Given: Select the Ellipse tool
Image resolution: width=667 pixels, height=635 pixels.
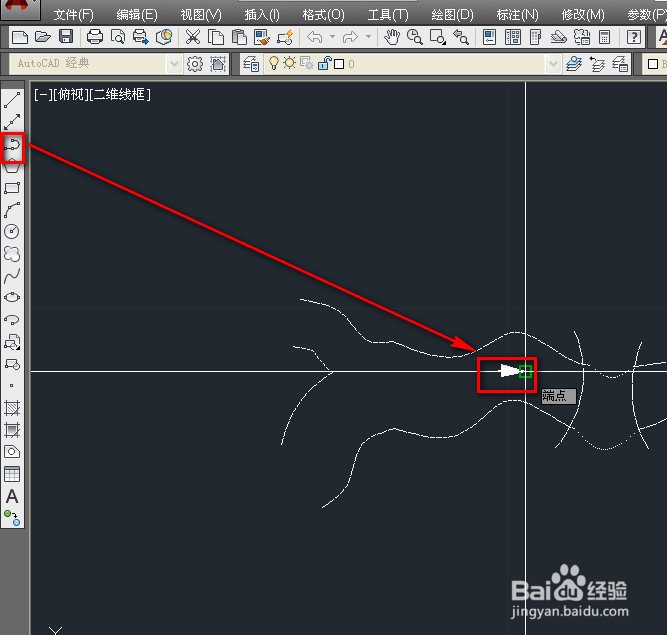Looking at the screenshot, I should tap(12, 297).
